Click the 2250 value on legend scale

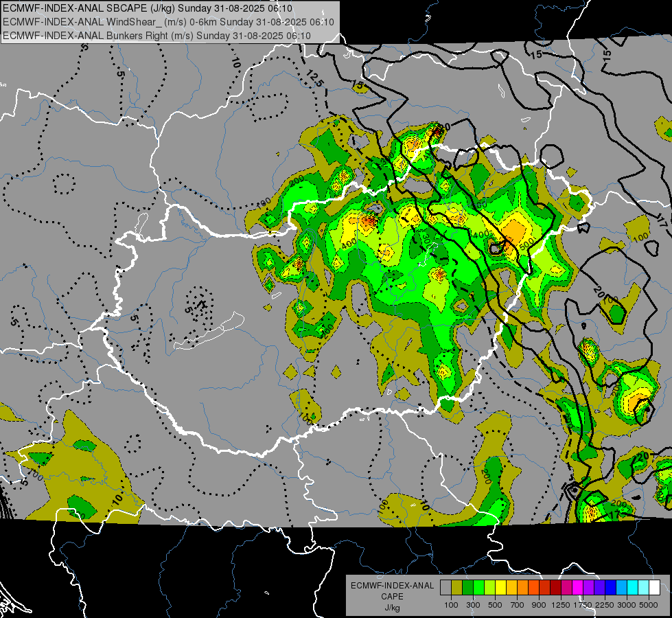(605, 605)
